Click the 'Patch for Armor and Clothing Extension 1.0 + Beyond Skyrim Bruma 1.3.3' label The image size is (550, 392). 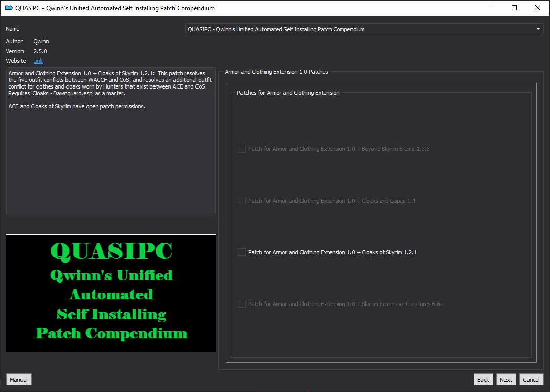[339, 149]
